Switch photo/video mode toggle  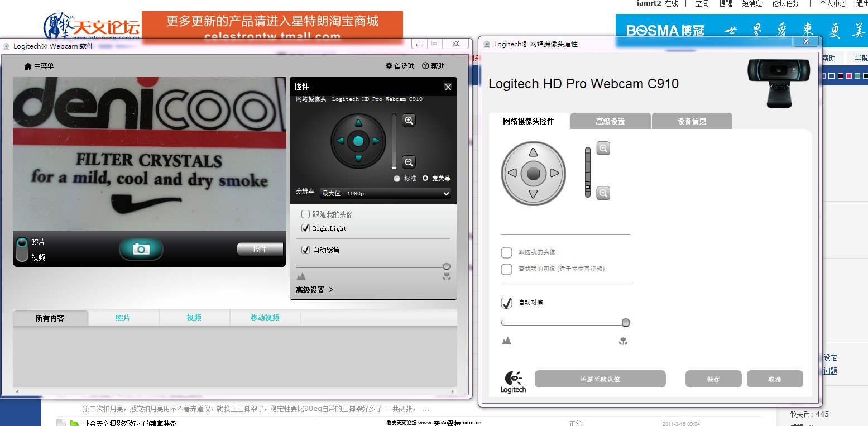tap(22, 250)
